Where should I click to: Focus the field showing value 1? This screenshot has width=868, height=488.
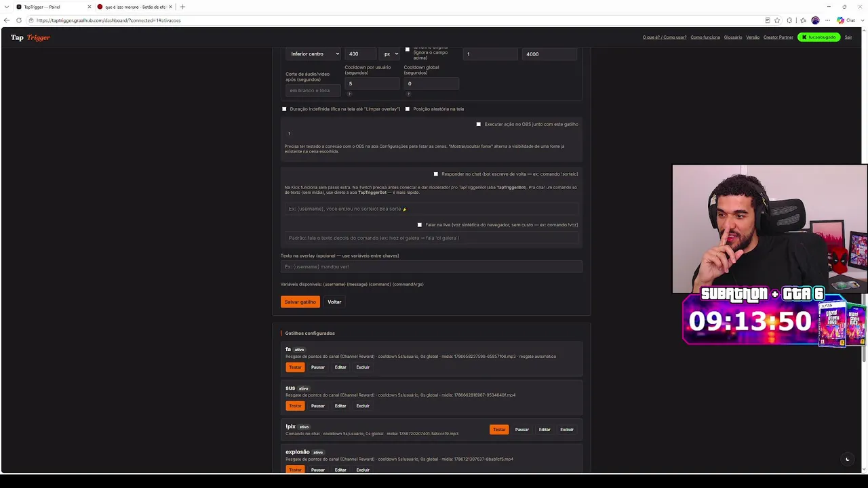[490, 54]
